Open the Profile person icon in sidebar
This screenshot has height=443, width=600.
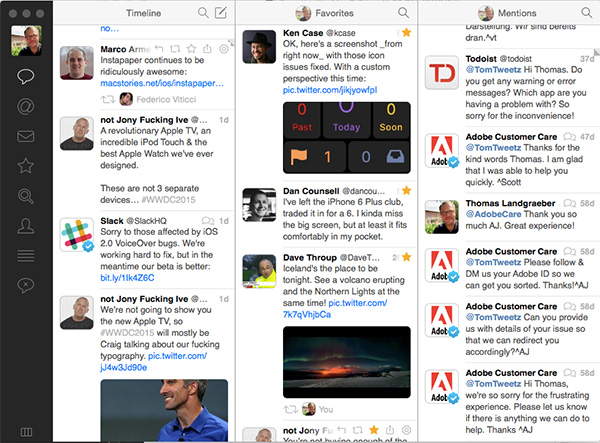point(26,226)
